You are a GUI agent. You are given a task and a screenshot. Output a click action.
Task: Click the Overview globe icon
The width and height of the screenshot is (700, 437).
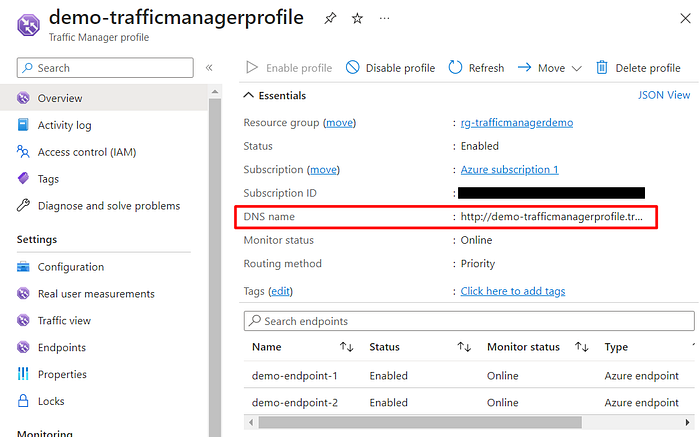point(23,98)
